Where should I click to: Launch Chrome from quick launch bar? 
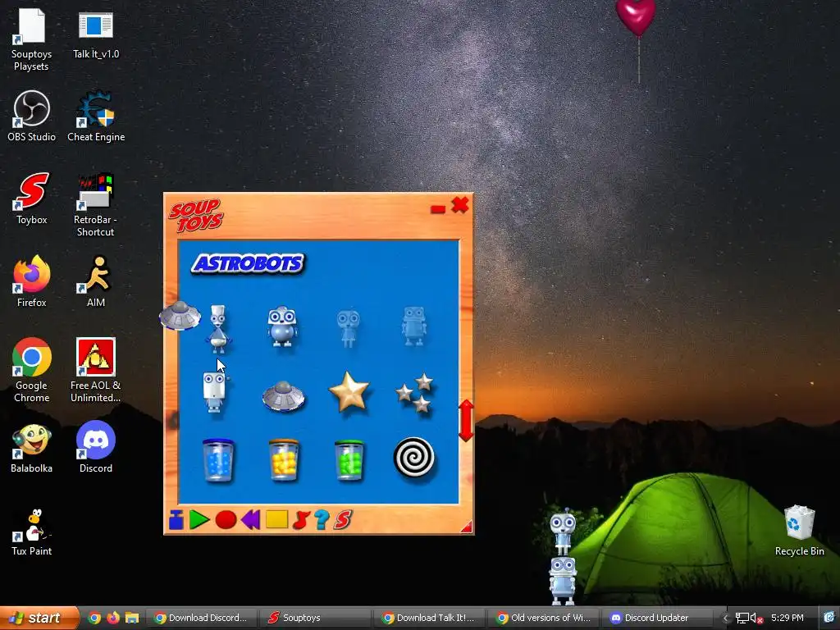94,618
